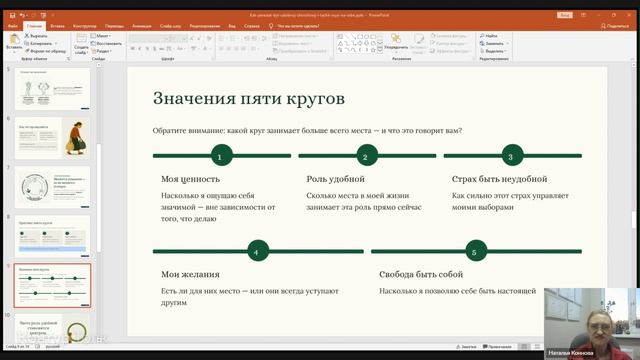This screenshot has width=640, height=360.
Task: Click the heading Страх быть неудобной
Action: pyautogui.click(x=499, y=179)
